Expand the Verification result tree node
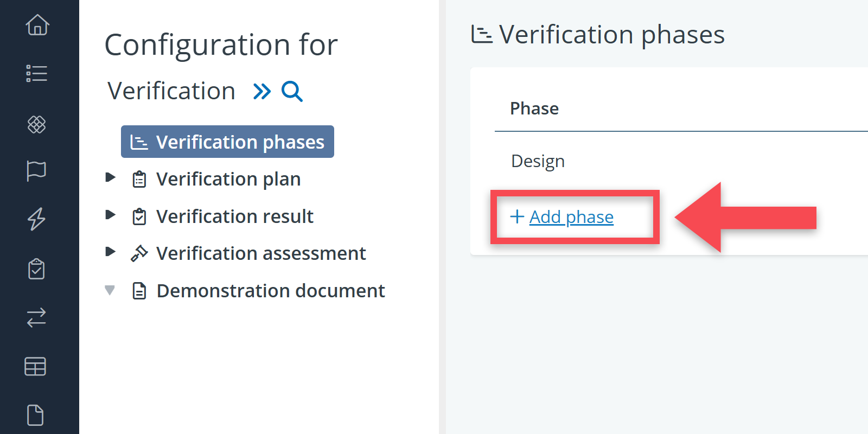 click(x=111, y=215)
